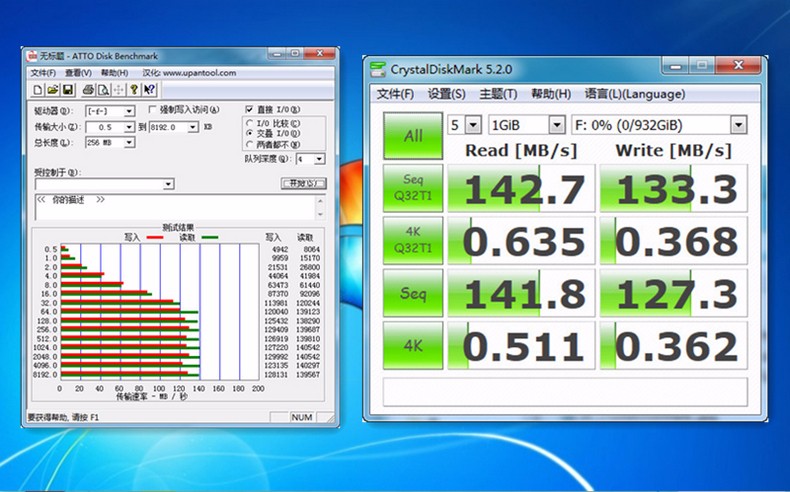
Task: Click the 汉化: www.upantool.com text in ATTO menu bar
Action: click(x=189, y=73)
